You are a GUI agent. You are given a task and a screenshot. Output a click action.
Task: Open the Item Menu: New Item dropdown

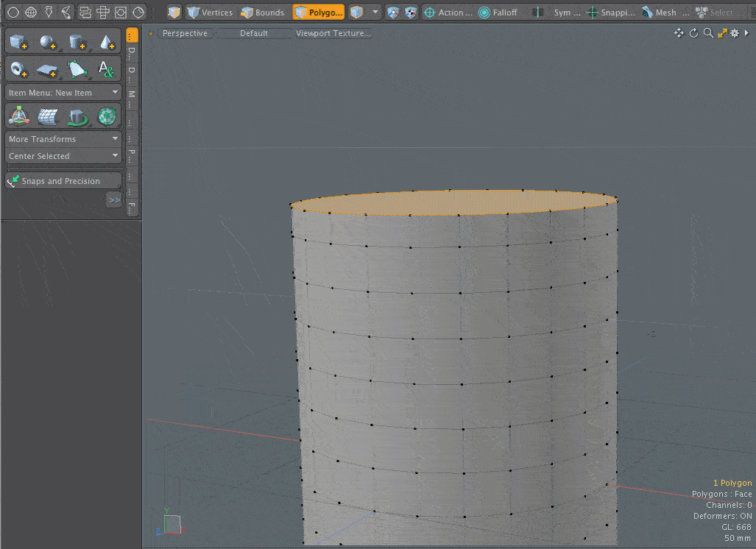pyautogui.click(x=63, y=93)
